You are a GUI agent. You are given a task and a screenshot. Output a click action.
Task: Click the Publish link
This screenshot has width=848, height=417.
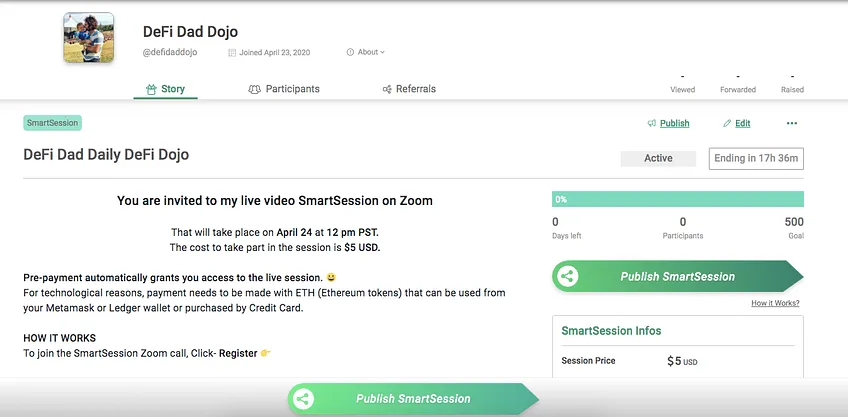pyautogui.click(x=674, y=123)
